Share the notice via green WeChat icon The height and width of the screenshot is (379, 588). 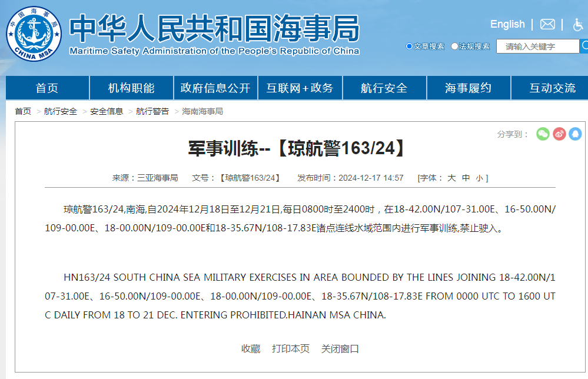click(543, 134)
